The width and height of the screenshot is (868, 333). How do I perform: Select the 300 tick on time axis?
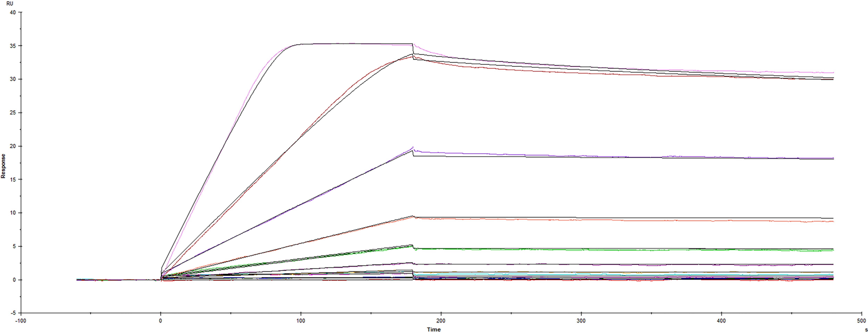[581, 321]
